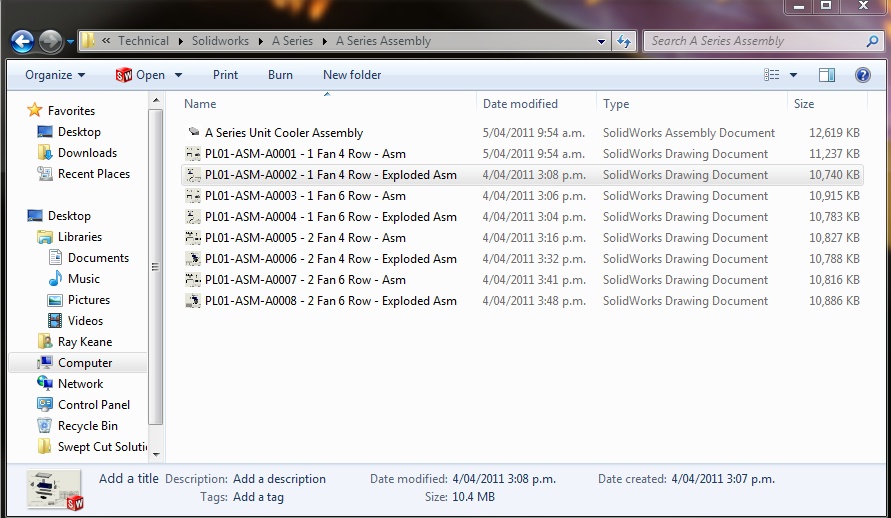Expand the arrow after Technical breadcrumb
The width and height of the screenshot is (891, 518).
(181, 41)
